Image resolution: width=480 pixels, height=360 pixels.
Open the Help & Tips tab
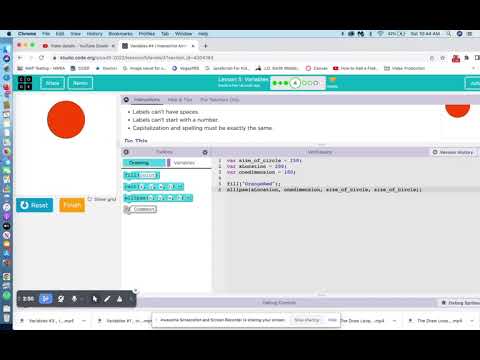click(180, 100)
